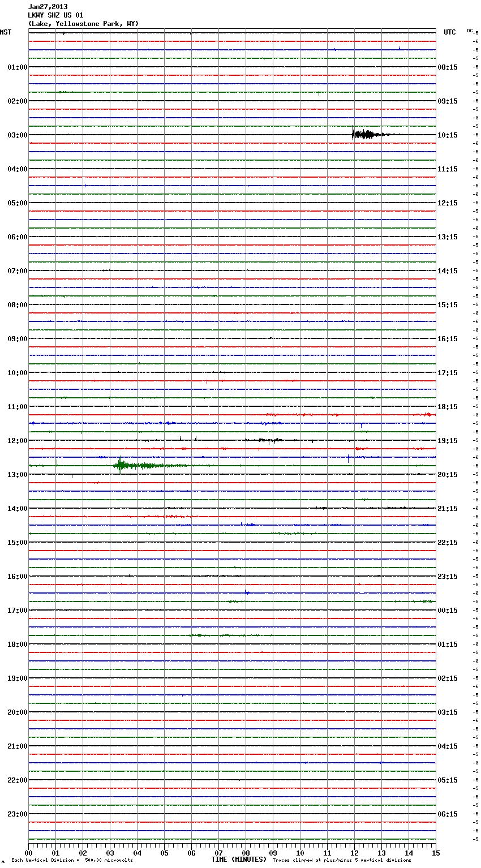Select the station code LKWY SHZ US 01
Image resolution: width=481 pixels, height=868 pixels.
coord(55,15)
